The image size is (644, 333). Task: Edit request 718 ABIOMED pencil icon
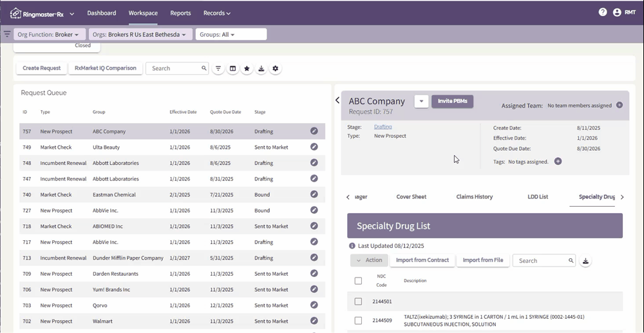click(x=314, y=226)
